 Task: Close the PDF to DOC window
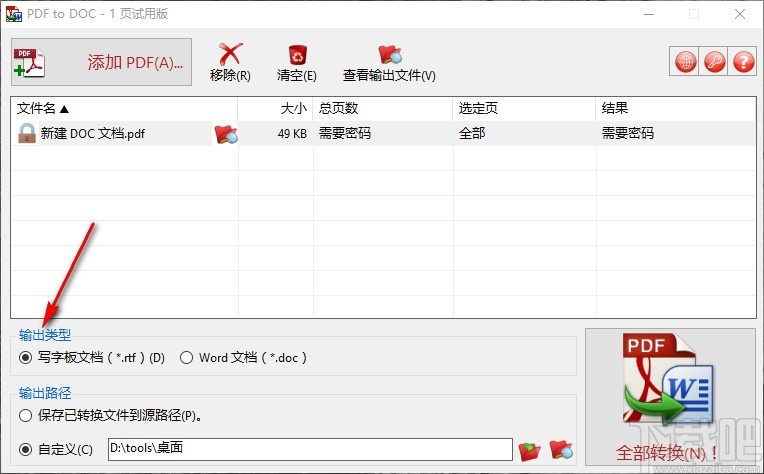pyautogui.click(x=740, y=14)
